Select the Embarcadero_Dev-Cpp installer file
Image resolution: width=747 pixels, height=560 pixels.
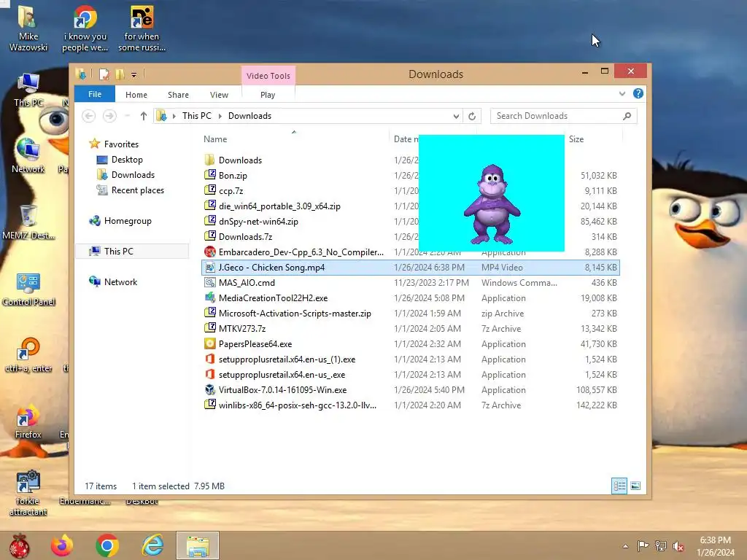[x=301, y=252]
